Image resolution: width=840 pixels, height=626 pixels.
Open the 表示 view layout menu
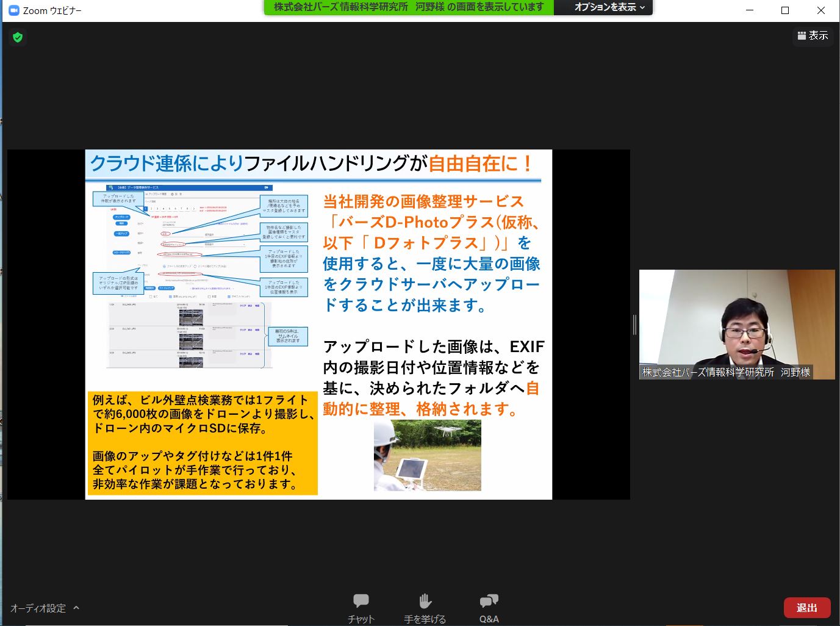(x=813, y=36)
